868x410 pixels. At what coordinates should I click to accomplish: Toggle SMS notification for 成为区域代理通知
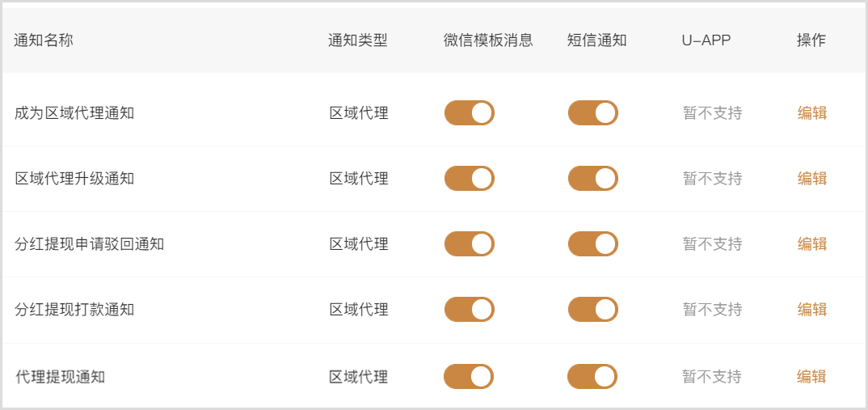(x=592, y=113)
